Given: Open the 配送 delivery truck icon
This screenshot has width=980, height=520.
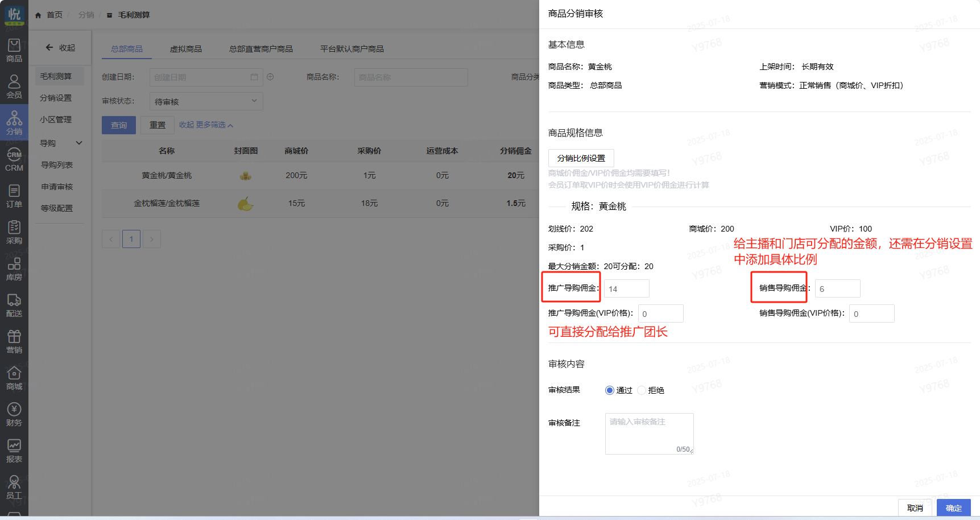Looking at the screenshot, I should 14,305.
